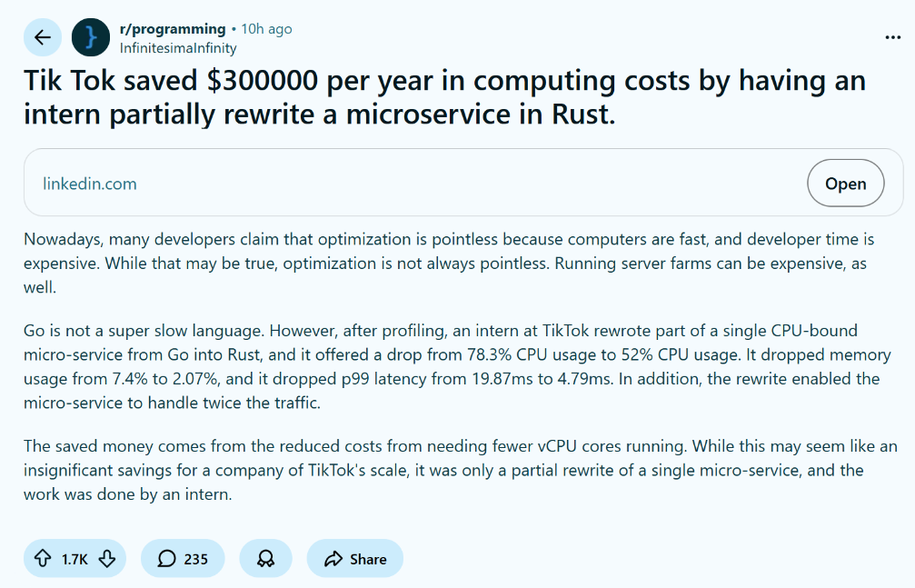Click the post title about TikTok
This screenshot has width=915, height=588.
tap(444, 97)
